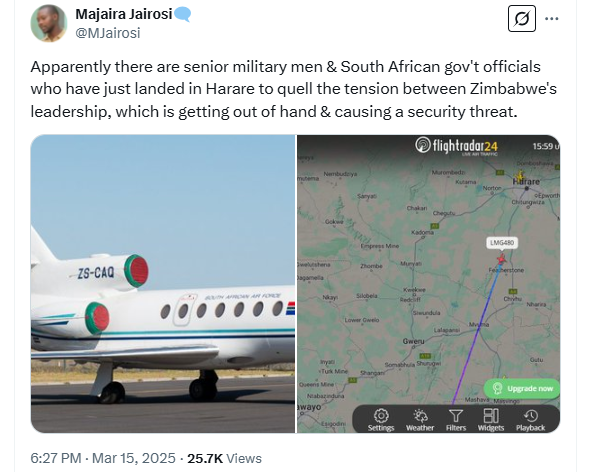Open the three-dot more options menu
Image resolution: width=605 pixels, height=472 pixels.
pyautogui.click(x=553, y=19)
